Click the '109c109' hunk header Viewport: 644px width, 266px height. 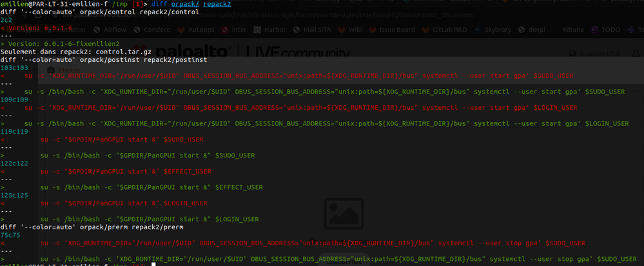pyautogui.click(x=14, y=99)
